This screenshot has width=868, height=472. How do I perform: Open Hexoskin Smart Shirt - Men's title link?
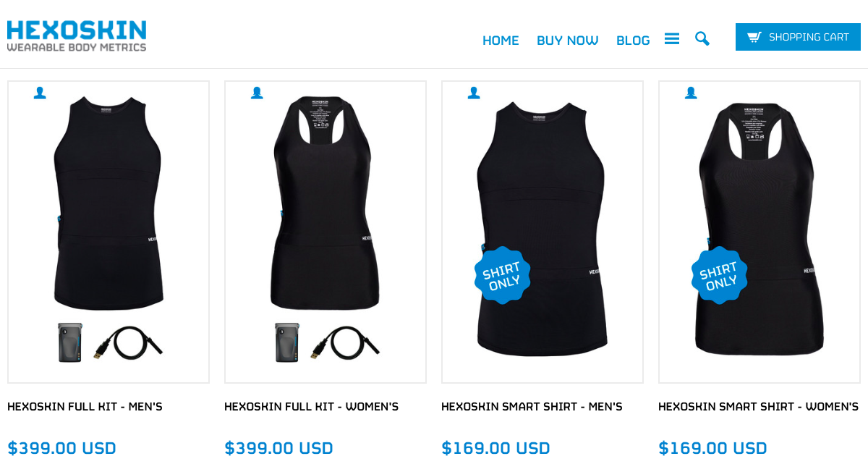[x=532, y=407]
